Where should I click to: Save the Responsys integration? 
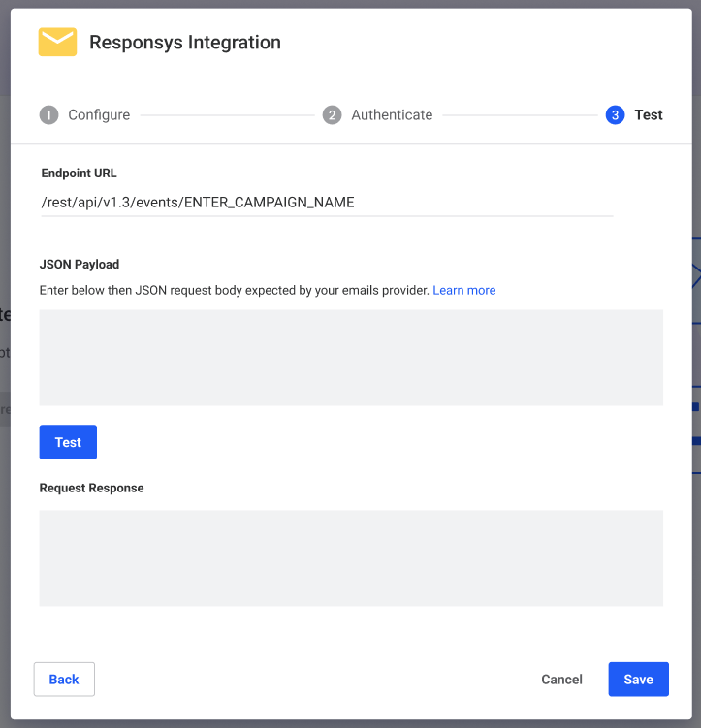[x=638, y=680]
